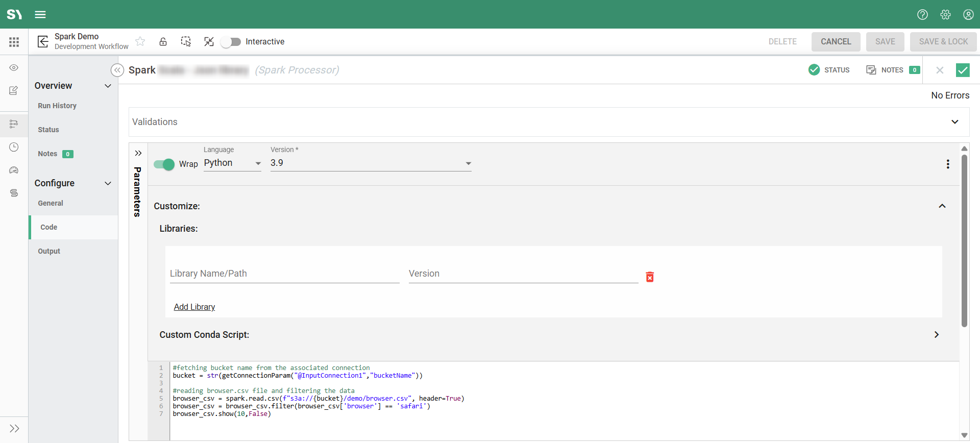Open the help question mark icon
The image size is (980, 443).
922,14
